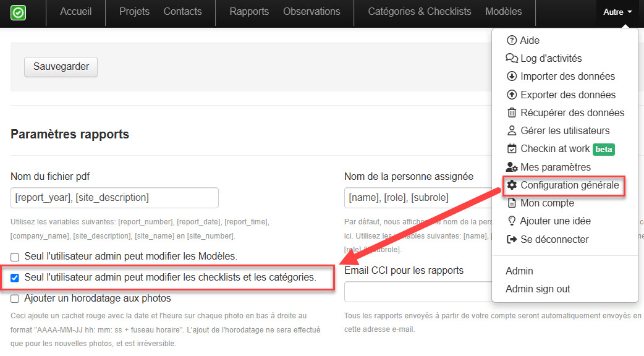Click the Checkin at work calendar icon
Screen dimensions: 644x356
tap(511, 148)
